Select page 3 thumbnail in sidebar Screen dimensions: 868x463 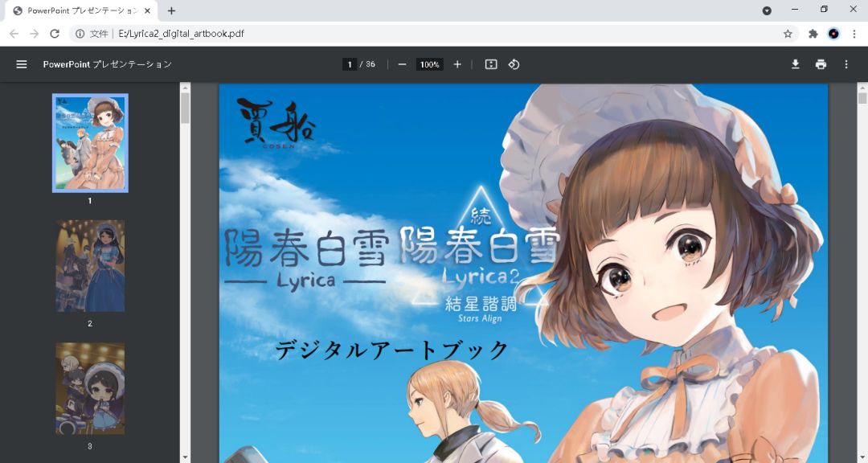[90, 388]
